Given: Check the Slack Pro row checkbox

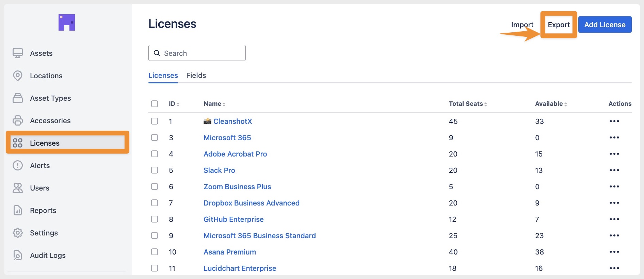Looking at the screenshot, I should coord(155,170).
